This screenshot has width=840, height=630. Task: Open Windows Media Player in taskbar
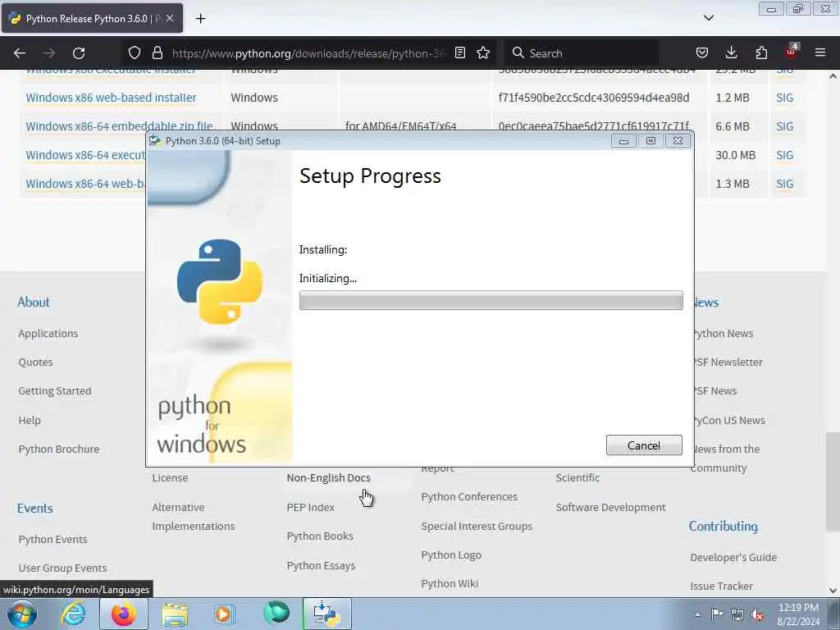tap(224, 614)
